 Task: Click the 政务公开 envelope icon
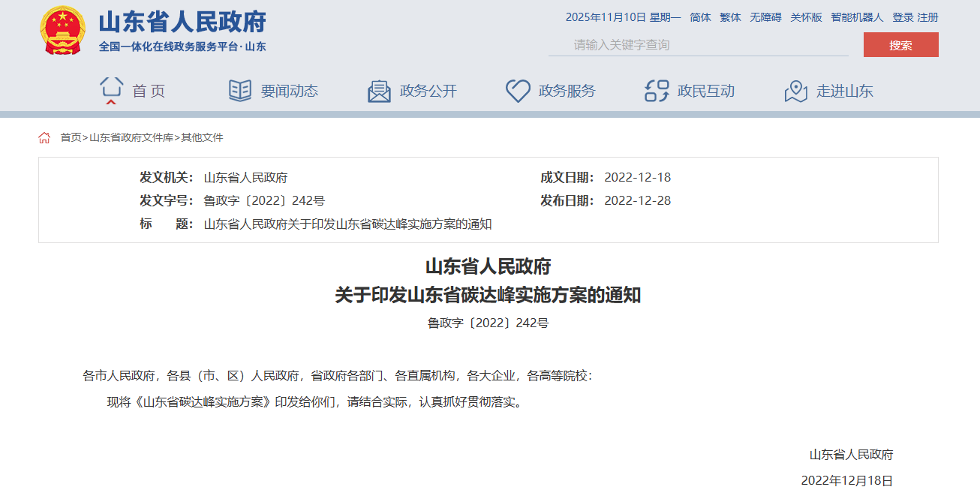(x=379, y=91)
